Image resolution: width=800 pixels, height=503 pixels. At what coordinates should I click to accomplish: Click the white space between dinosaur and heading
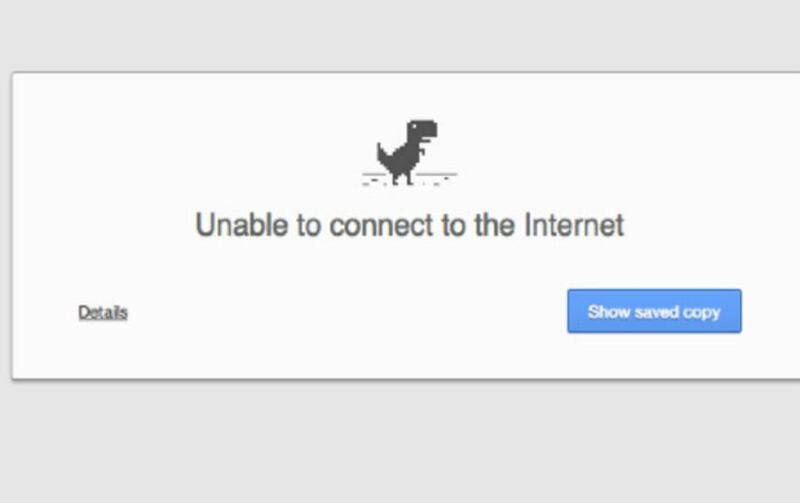click(410, 198)
